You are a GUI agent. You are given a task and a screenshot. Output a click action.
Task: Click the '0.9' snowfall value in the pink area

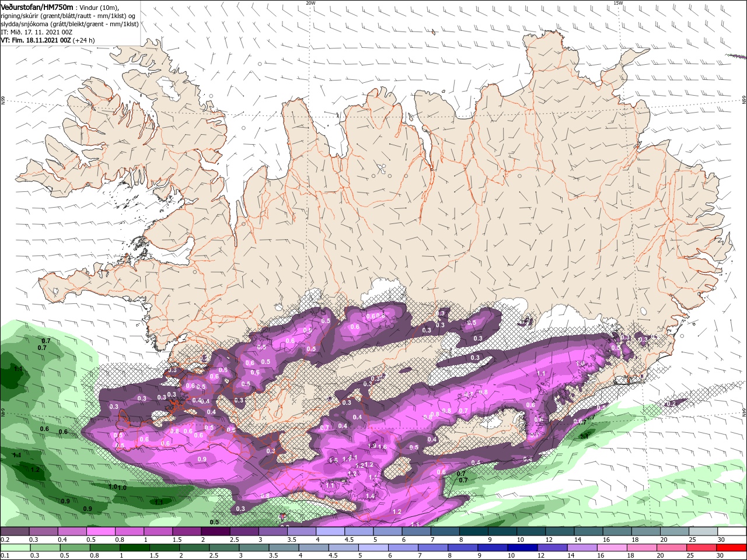click(202, 459)
